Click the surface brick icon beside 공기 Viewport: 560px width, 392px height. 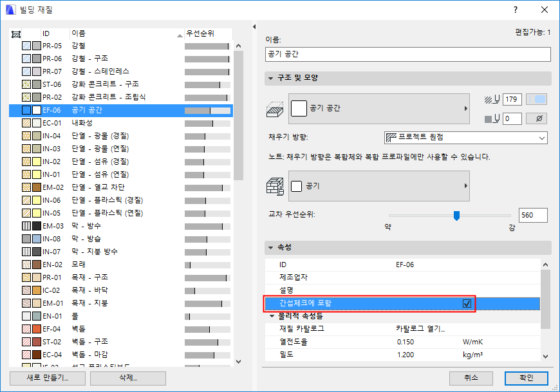275,187
